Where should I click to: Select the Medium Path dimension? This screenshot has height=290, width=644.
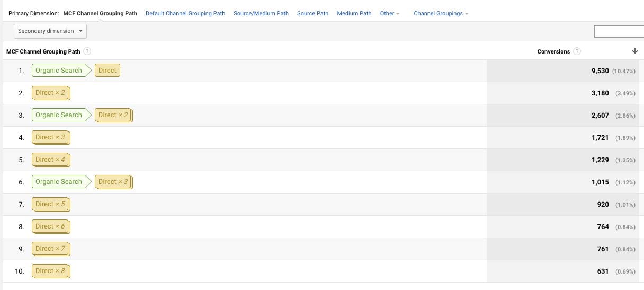tap(354, 13)
